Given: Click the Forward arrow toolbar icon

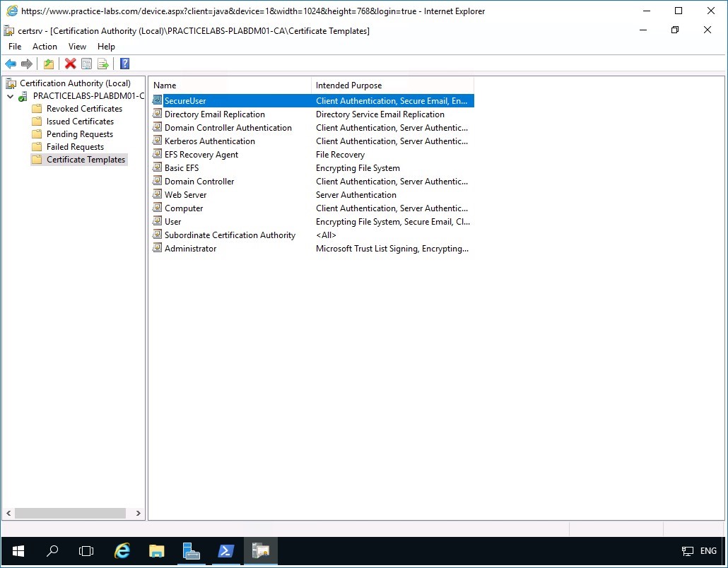Looking at the screenshot, I should pos(27,64).
